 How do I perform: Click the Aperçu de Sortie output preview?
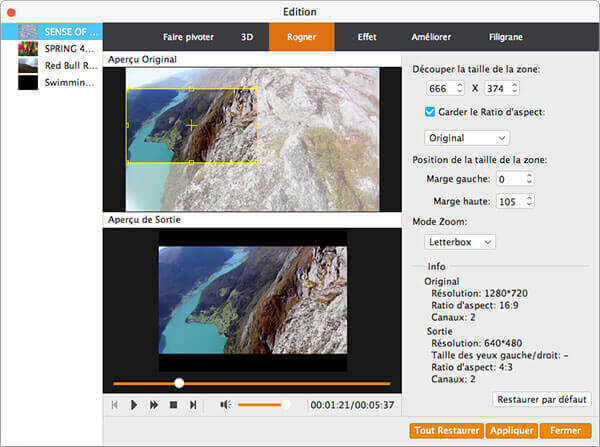click(253, 301)
